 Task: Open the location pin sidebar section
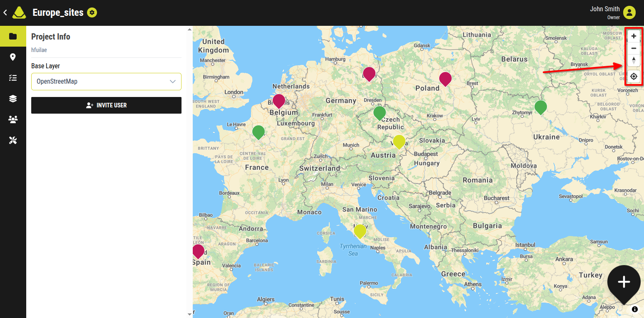click(13, 57)
